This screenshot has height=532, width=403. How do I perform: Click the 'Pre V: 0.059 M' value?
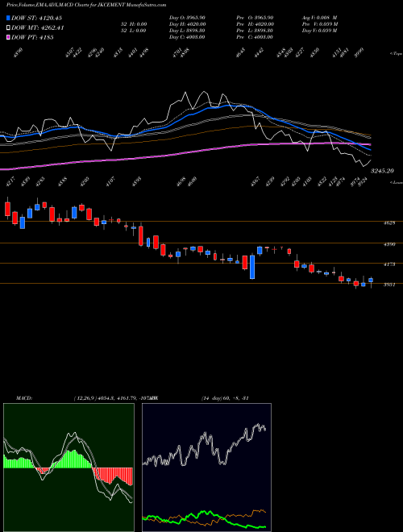click(x=320, y=24)
